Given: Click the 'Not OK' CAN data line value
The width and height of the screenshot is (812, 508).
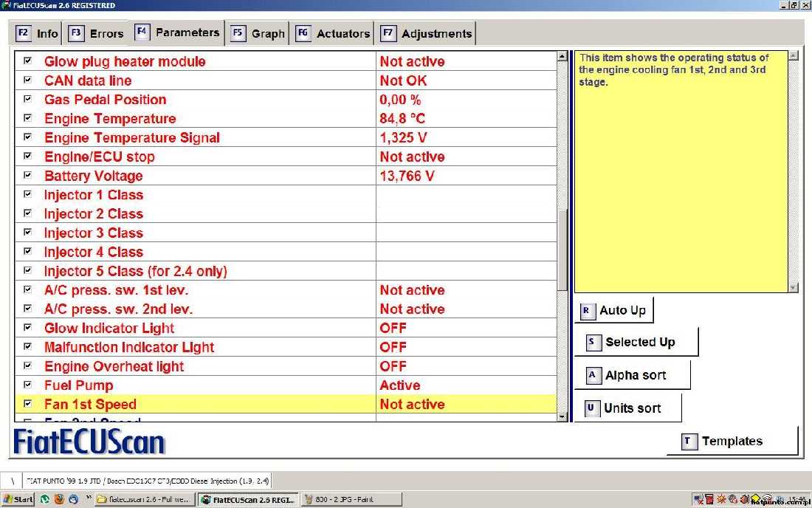Looking at the screenshot, I should pyautogui.click(x=403, y=80).
